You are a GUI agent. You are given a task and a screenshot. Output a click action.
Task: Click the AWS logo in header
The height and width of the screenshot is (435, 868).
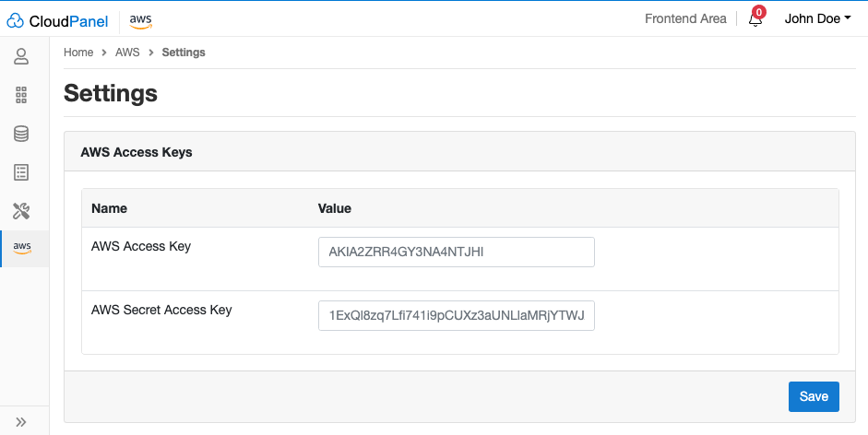140,21
